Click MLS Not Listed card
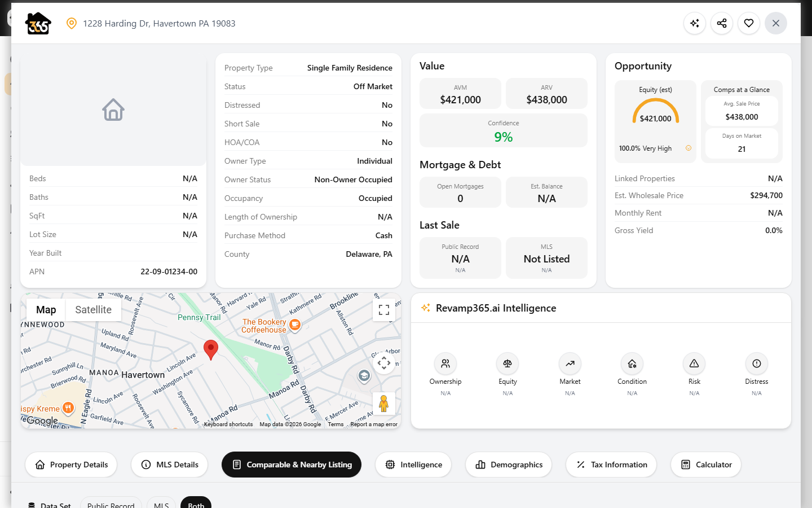This screenshot has height=508, width=812. pyautogui.click(x=546, y=258)
